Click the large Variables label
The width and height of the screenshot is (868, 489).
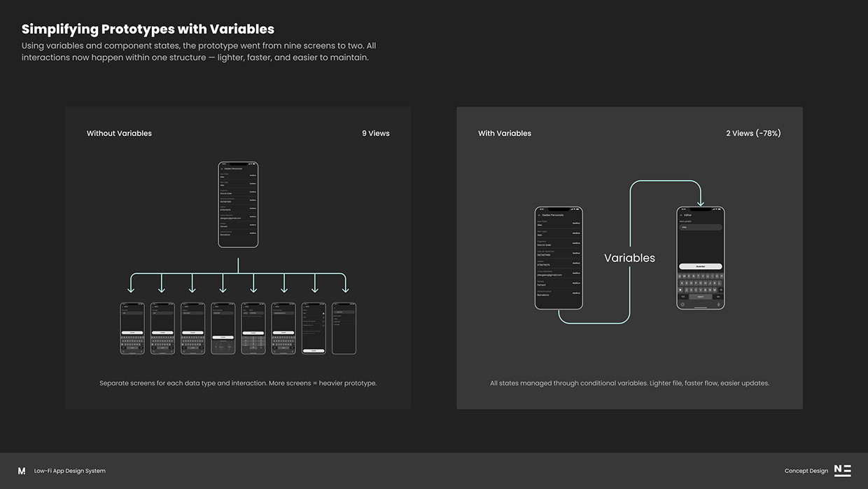point(629,258)
